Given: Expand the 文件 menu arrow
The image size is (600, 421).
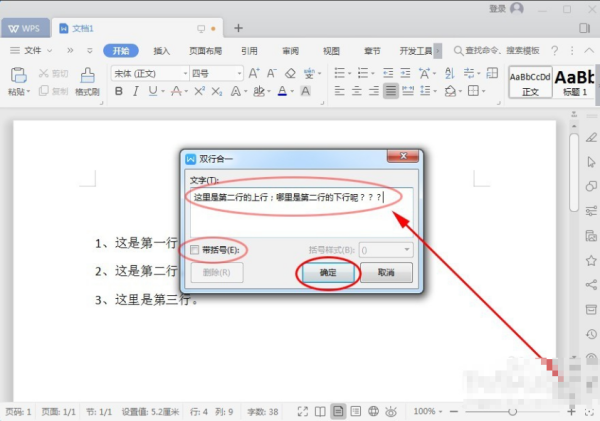Looking at the screenshot, I should coord(50,51).
